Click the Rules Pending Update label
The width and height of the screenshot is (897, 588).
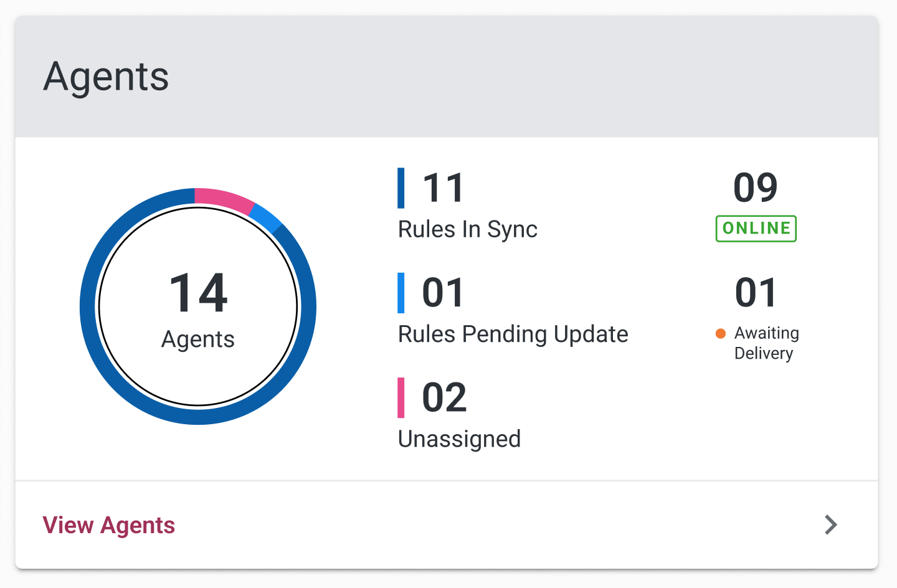pos(513,334)
